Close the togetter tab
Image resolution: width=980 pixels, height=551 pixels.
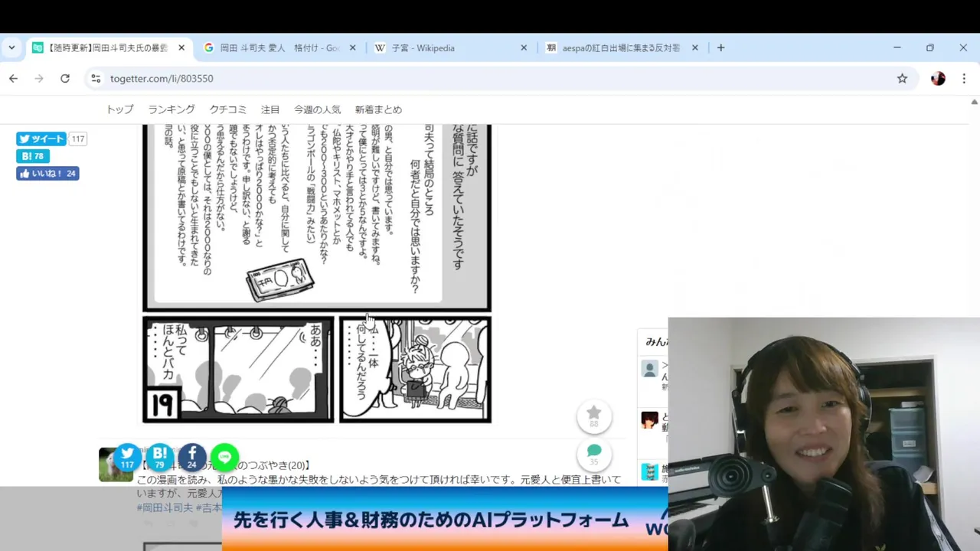[x=181, y=47]
